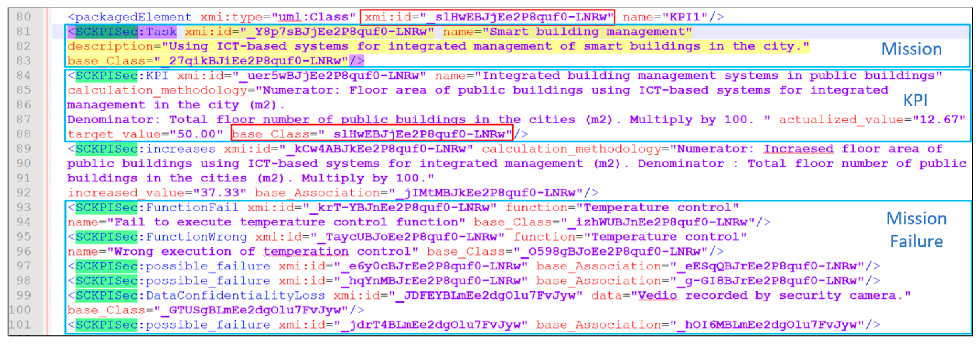
Task: Click the highlighted SCKPISec:Task tag
Action: (123, 32)
